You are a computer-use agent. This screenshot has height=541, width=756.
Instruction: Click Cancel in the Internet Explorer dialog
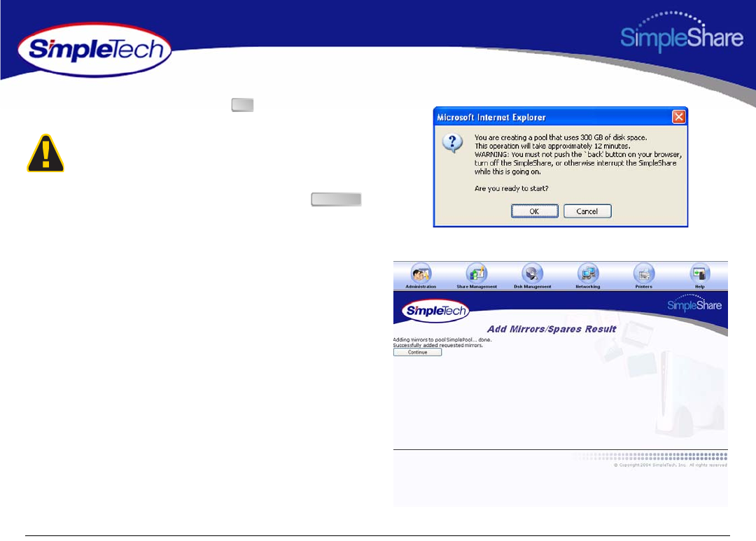[x=587, y=211]
